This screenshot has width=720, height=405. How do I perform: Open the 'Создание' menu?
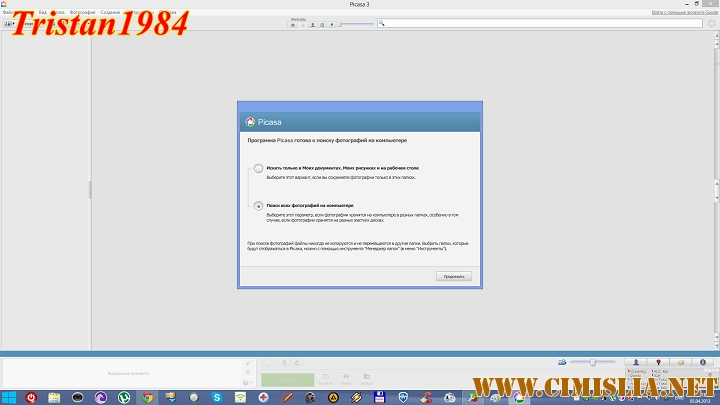tap(110, 12)
